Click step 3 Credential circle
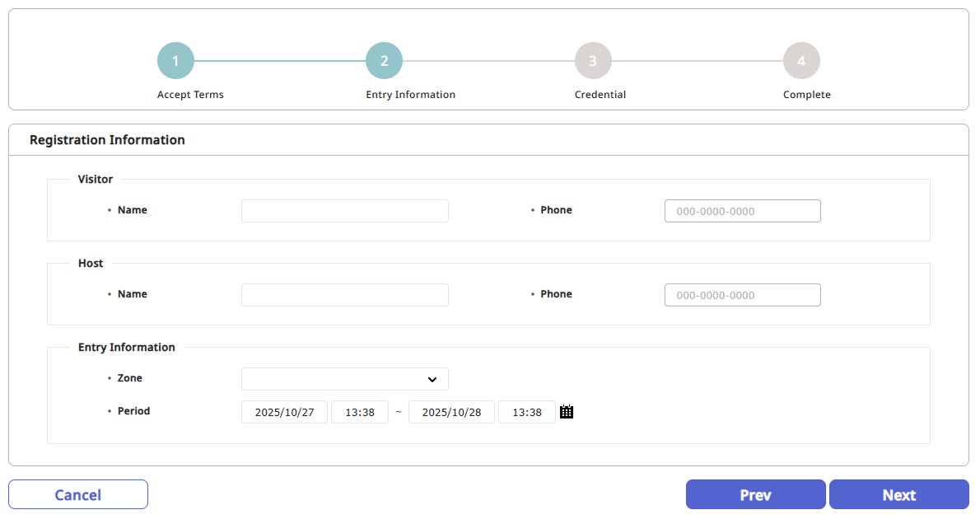 click(593, 61)
